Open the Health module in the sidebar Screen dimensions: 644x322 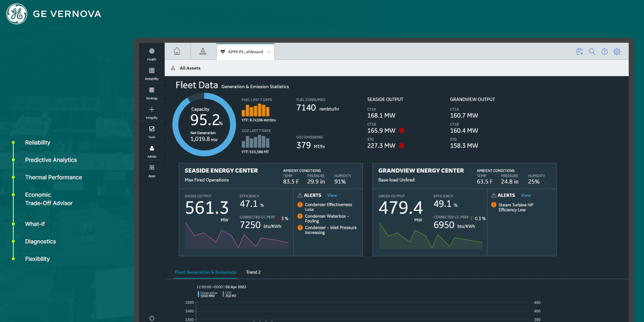[x=151, y=54]
